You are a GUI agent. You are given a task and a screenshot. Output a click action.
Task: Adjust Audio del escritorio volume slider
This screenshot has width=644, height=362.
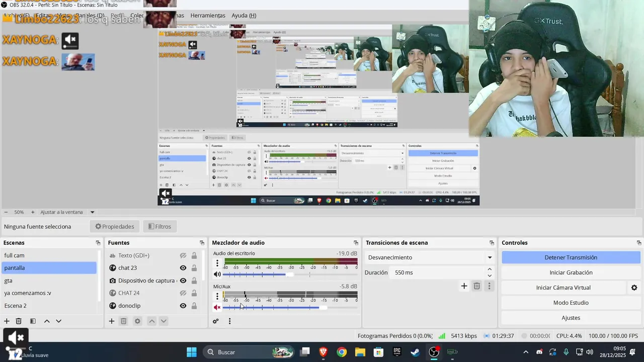290,275
